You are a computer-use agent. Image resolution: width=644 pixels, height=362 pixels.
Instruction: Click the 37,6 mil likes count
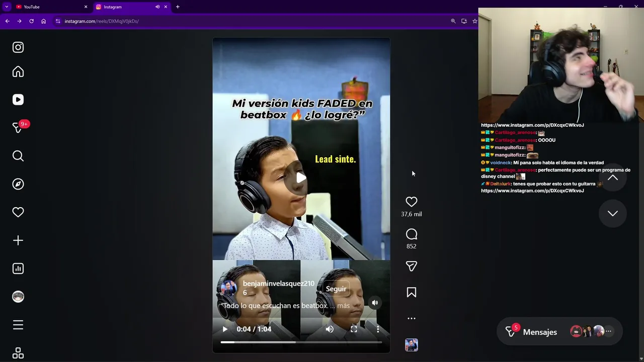pyautogui.click(x=412, y=214)
